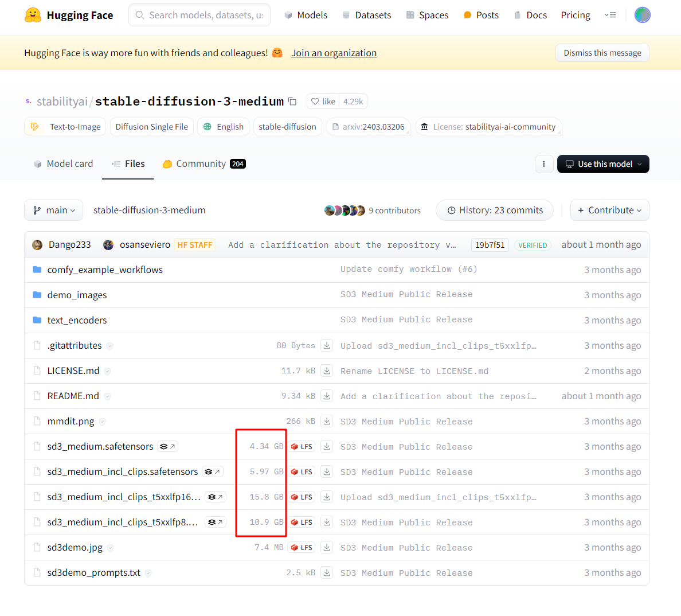Open user profile avatar menu
The height and width of the screenshot is (616, 681).
643,15
